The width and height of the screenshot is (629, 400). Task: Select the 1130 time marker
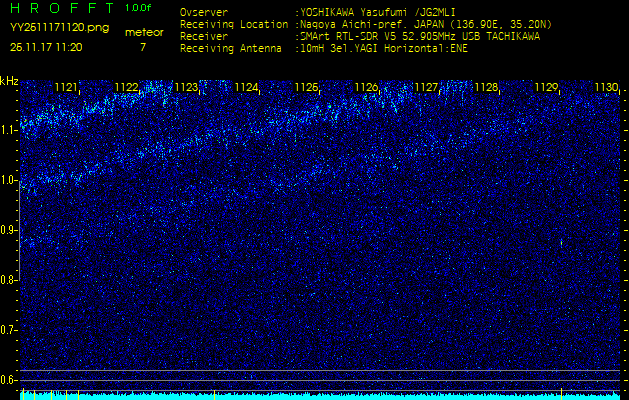(x=606, y=88)
